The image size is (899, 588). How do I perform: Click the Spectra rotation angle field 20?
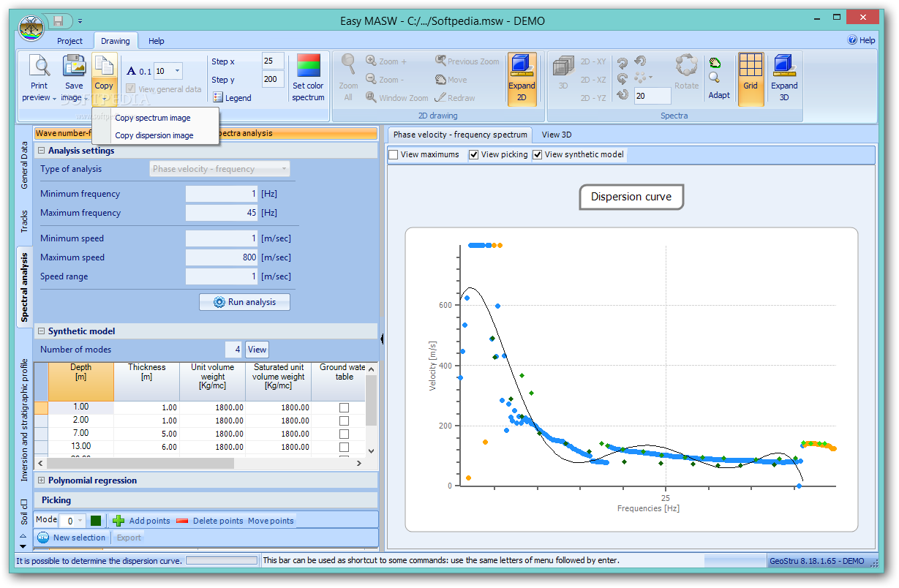point(652,96)
